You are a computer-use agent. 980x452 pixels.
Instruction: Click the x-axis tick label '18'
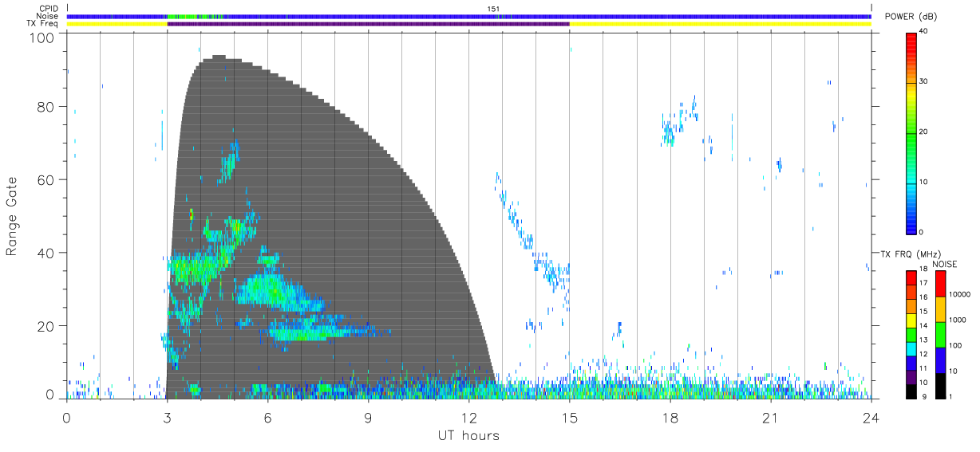point(670,418)
